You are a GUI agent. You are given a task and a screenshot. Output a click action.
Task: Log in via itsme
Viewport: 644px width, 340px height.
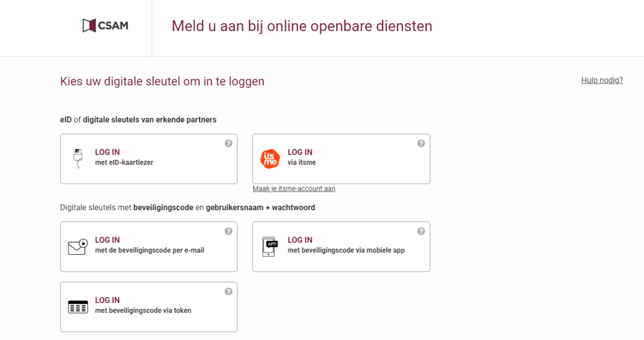(x=341, y=159)
